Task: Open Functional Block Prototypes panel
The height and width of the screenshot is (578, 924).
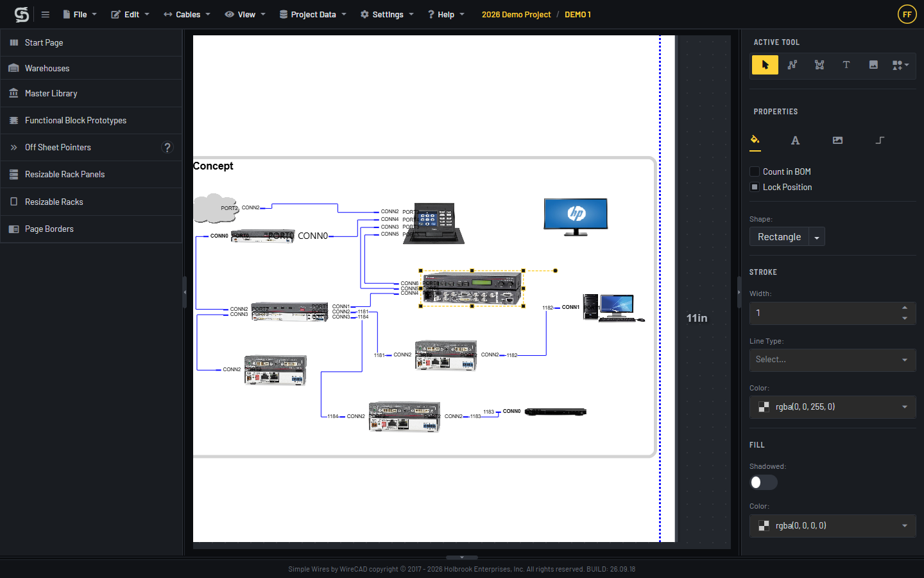Action: (x=91, y=120)
